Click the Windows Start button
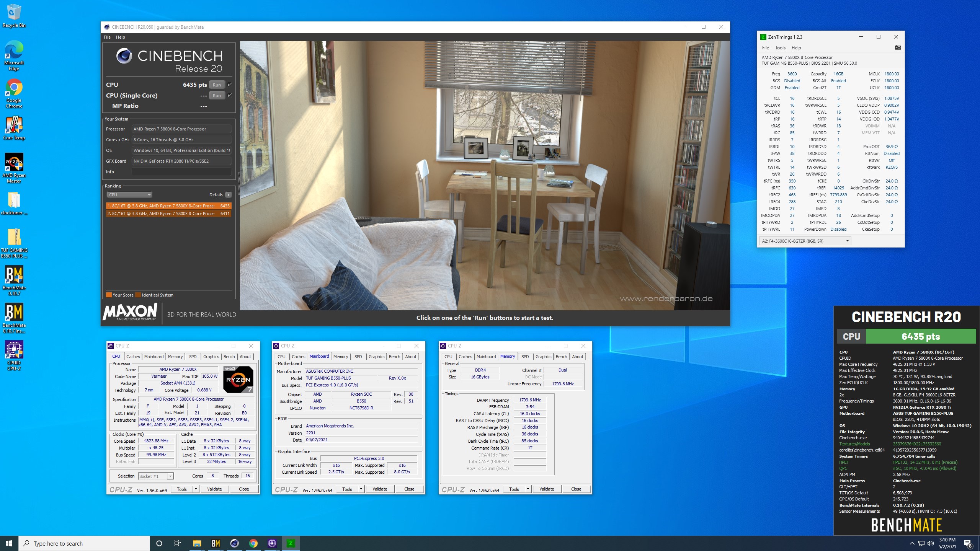The image size is (980, 551). click(x=9, y=543)
